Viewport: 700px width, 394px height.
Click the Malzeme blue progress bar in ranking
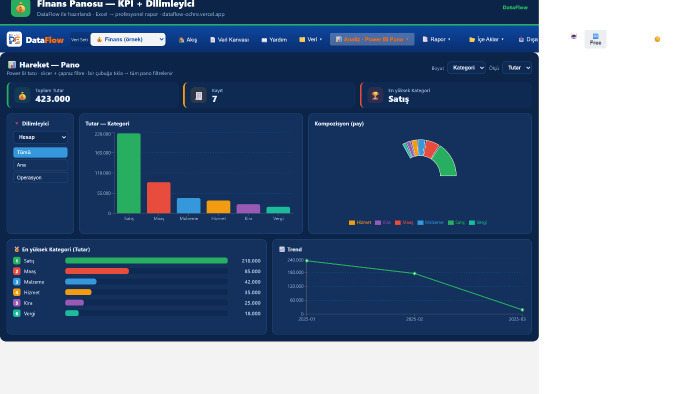tap(81, 282)
